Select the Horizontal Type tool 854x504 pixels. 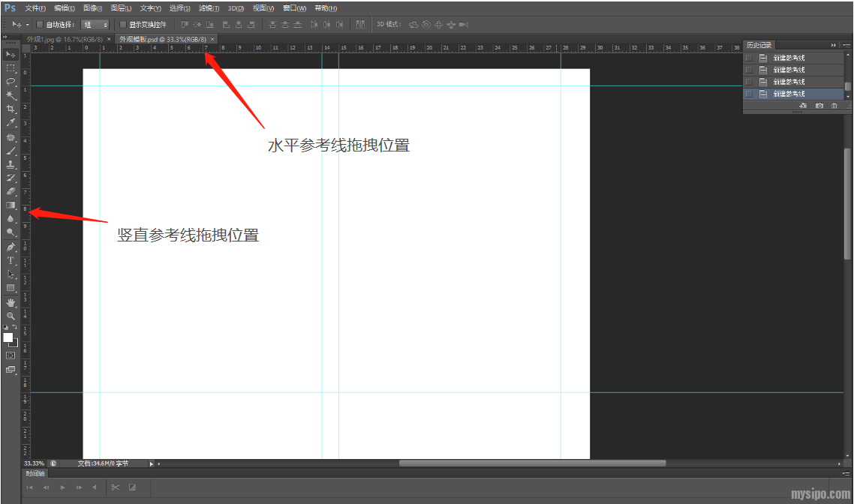pyautogui.click(x=11, y=261)
